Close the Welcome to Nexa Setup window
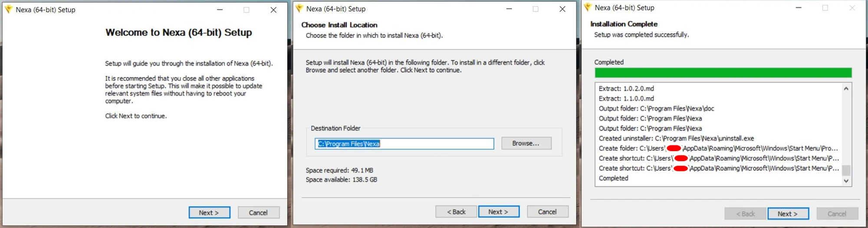Screen dimensions: 868x228 click(x=273, y=10)
